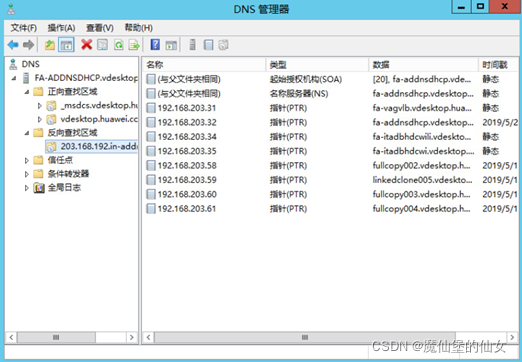Select the 反向查找区域 folder label

click(72, 133)
